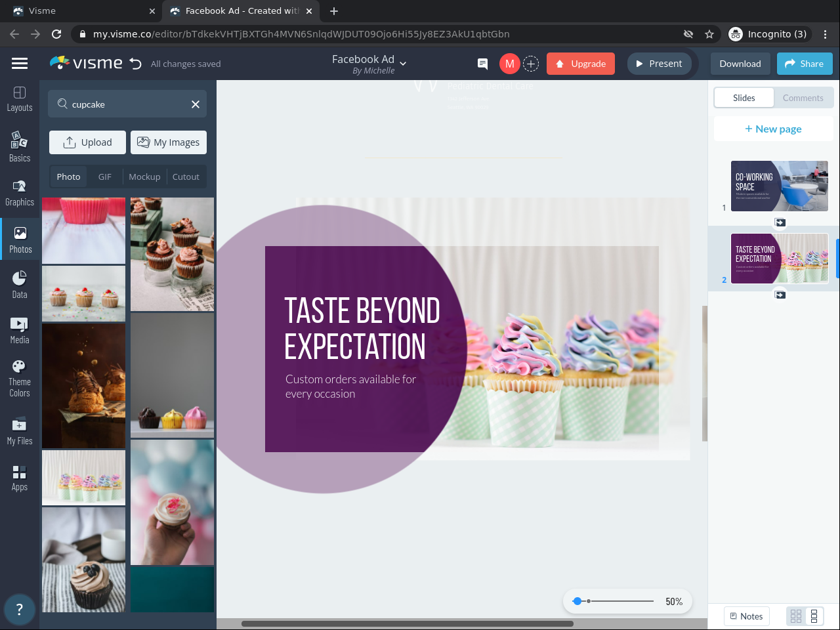Open transition options below slide 2

(780, 295)
